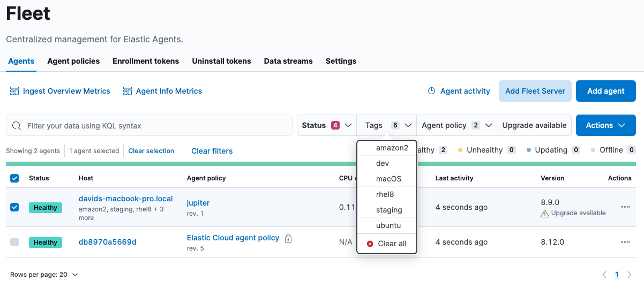Open actions menu for davids-macbook-pro.local row

point(625,207)
